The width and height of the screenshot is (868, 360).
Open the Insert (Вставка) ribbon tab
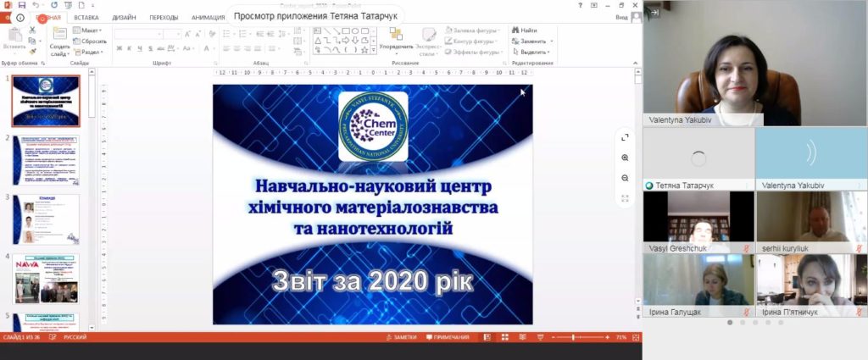(x=86, y=17)
